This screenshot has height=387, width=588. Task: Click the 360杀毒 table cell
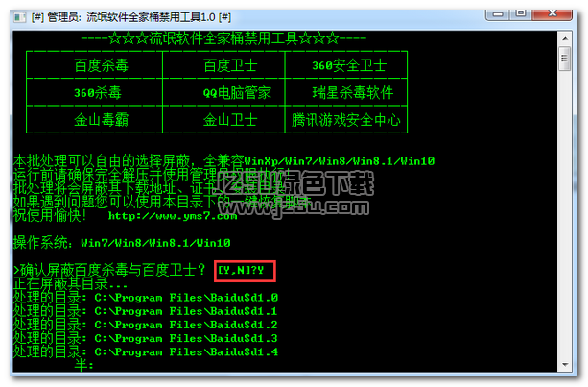coord(95,92)
